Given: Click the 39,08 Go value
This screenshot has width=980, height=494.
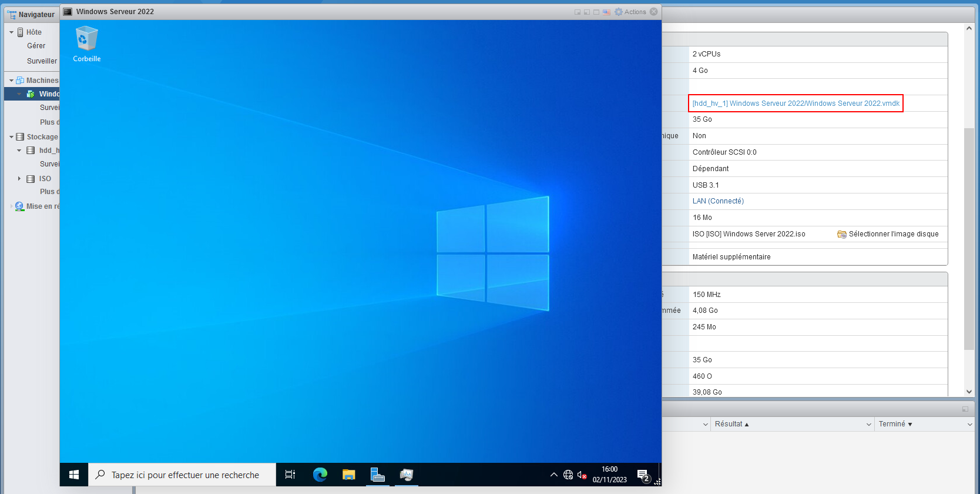Looking at the screenshot, I should (707, 392).
